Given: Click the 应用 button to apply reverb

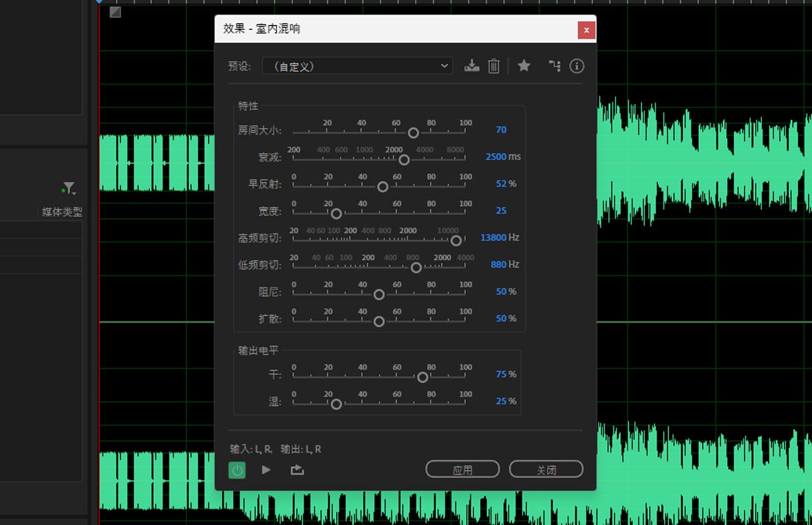Looking at the screenshot, I should 462,469.
